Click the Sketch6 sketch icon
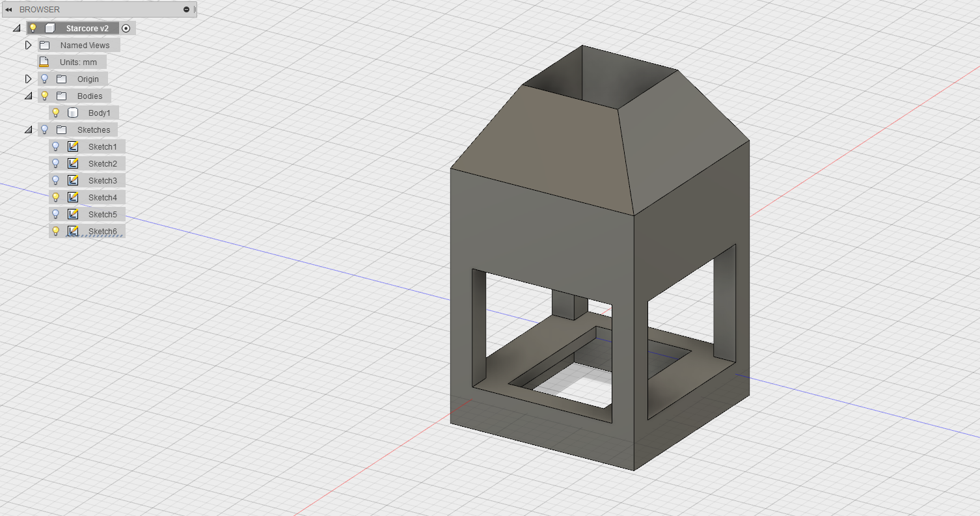Viewport: 980px width, 516px height. click(x=73, y=231)
